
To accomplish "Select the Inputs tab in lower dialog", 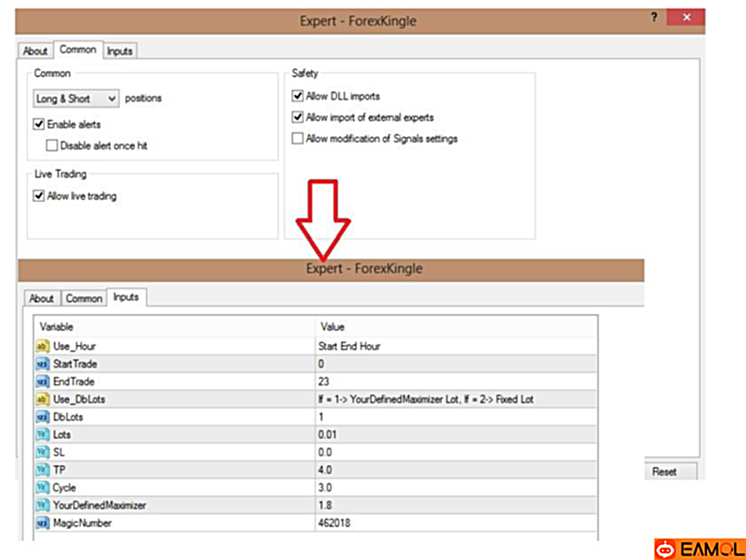I will pos(126,297).
